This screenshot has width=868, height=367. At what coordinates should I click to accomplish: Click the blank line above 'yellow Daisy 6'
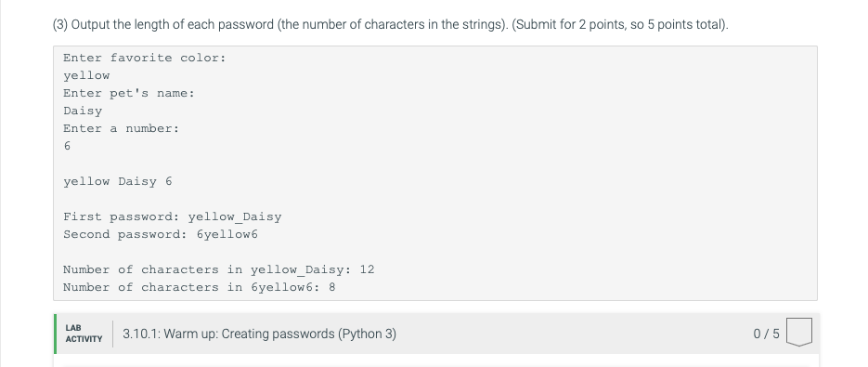point(435,164)
